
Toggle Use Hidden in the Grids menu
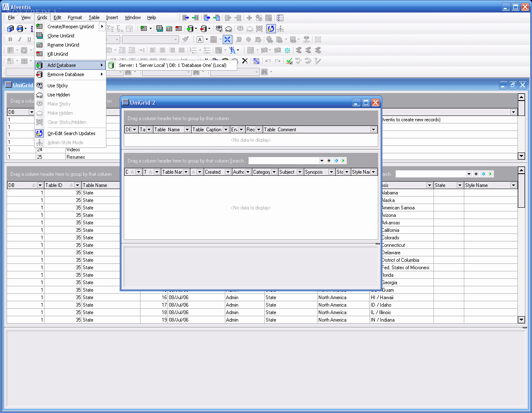pyautogui.click(x=70, y=95)
